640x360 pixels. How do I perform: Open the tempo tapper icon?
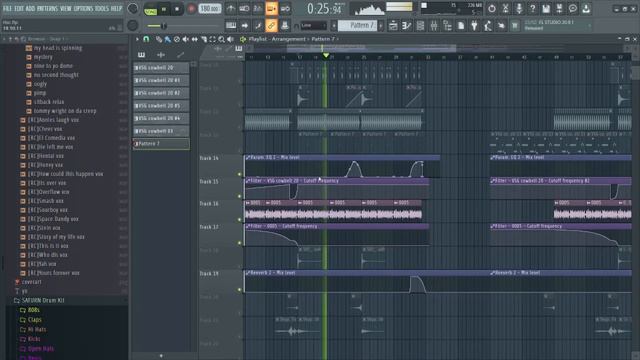tap(488, 26)
